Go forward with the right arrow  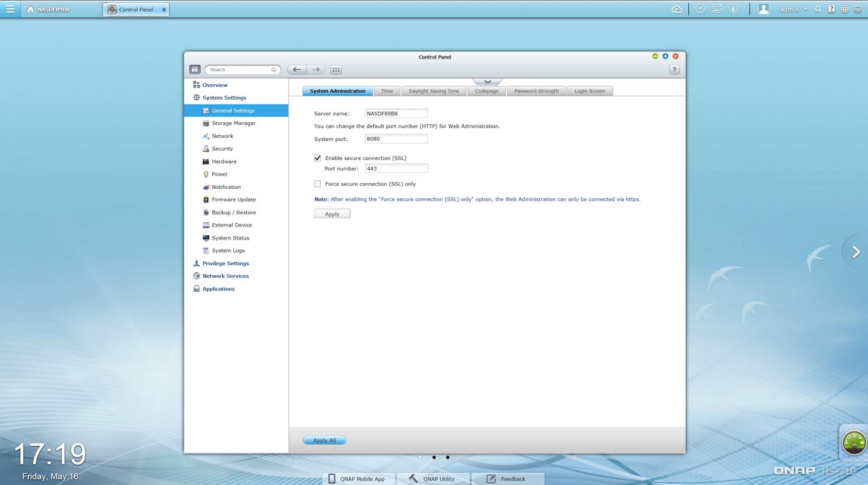[x=316, y=69]
